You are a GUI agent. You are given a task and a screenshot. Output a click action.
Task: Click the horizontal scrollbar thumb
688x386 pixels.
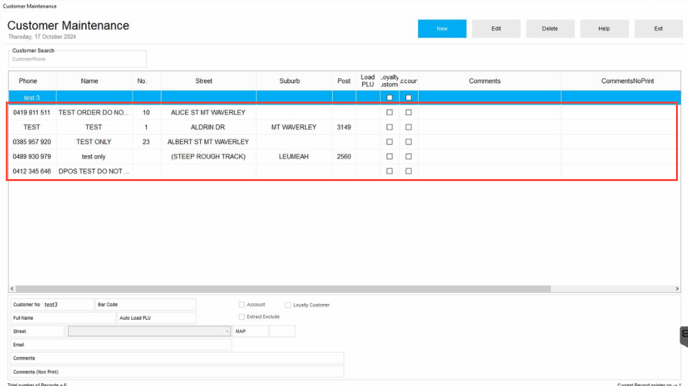[x=283, y=289]
